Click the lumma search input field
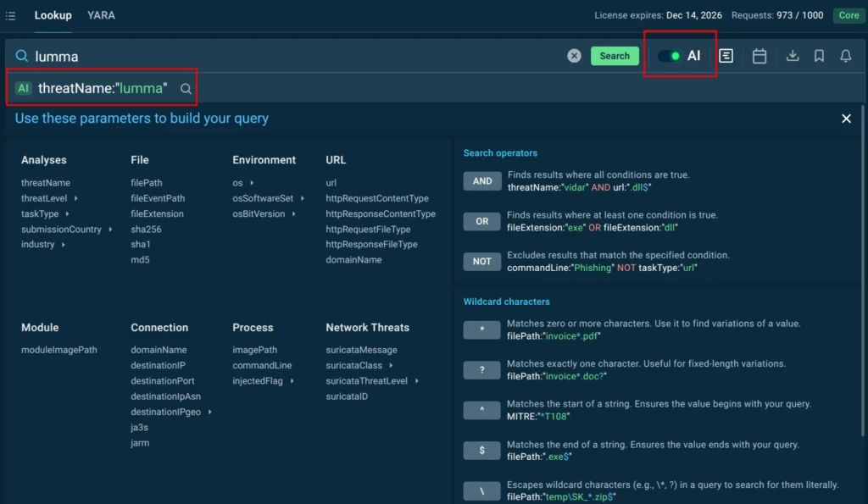The width and height of the screenshot is (868, 504). (x=297, y=56)
